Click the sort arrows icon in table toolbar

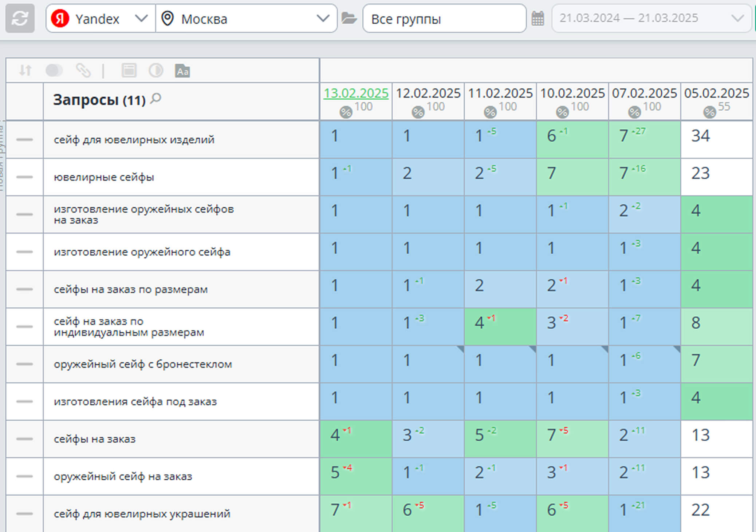click(x=25, y=70)
